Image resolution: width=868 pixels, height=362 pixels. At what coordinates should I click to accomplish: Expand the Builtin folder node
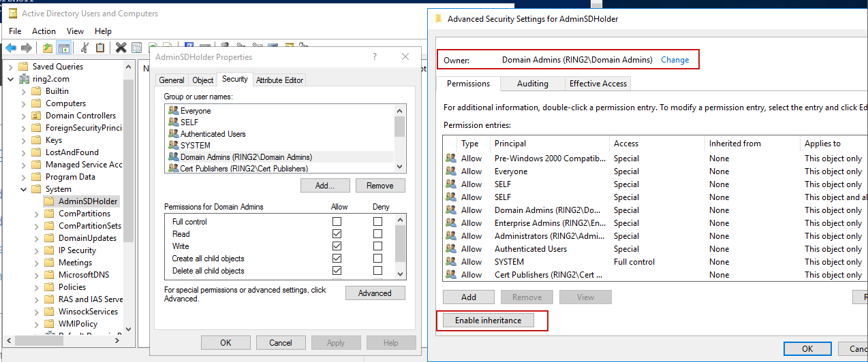click(24, 91)
